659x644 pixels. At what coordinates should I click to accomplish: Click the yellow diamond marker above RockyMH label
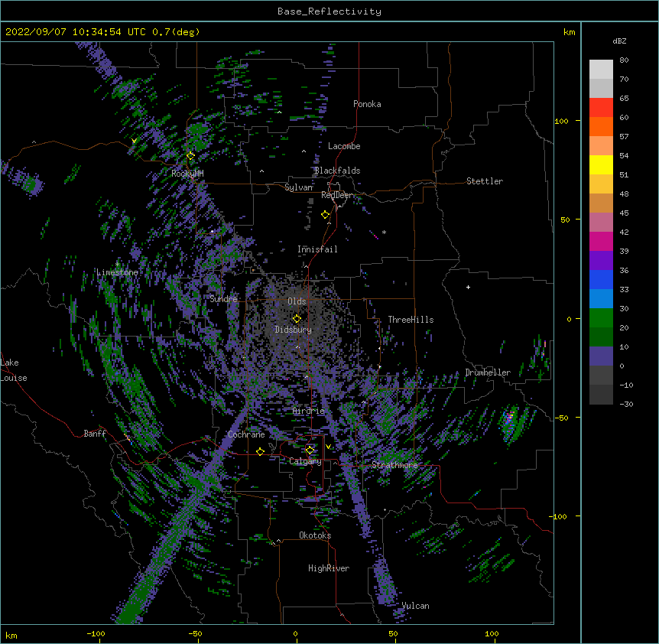point(190,156)
